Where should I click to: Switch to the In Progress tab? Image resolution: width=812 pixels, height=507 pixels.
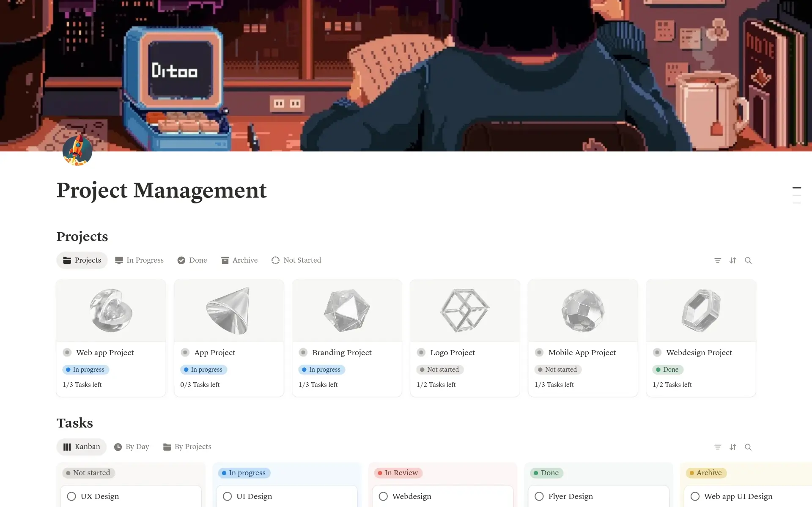139,260
